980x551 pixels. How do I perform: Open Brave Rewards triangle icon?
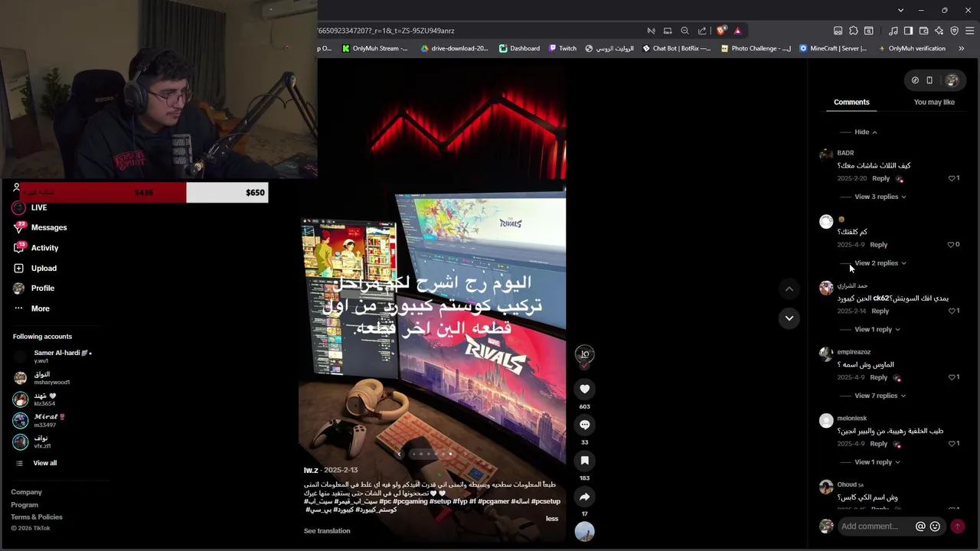tap(737, 31)
